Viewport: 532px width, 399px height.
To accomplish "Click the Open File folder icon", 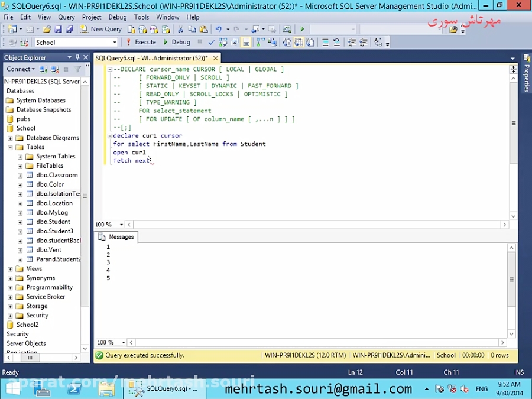I will tap(47, 29).
